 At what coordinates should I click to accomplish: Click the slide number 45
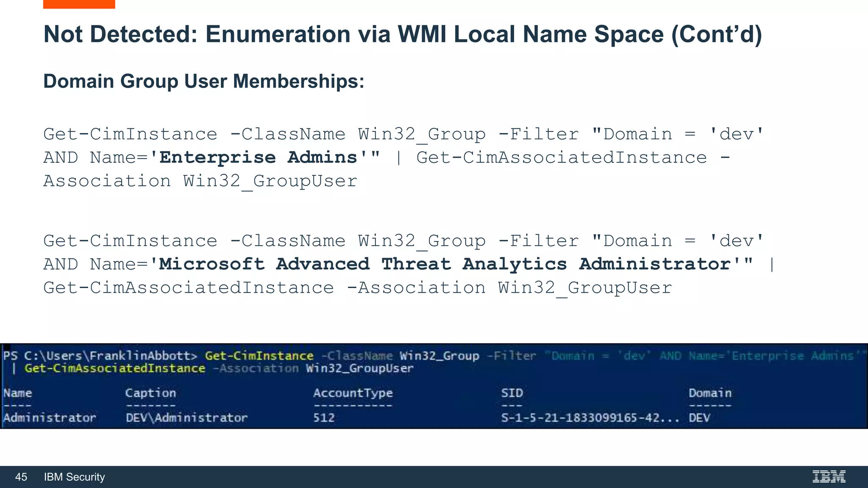(x=21, y=477)
